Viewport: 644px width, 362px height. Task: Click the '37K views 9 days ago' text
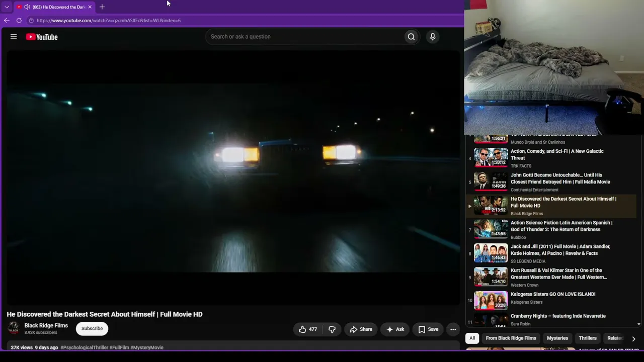(34, 347)
